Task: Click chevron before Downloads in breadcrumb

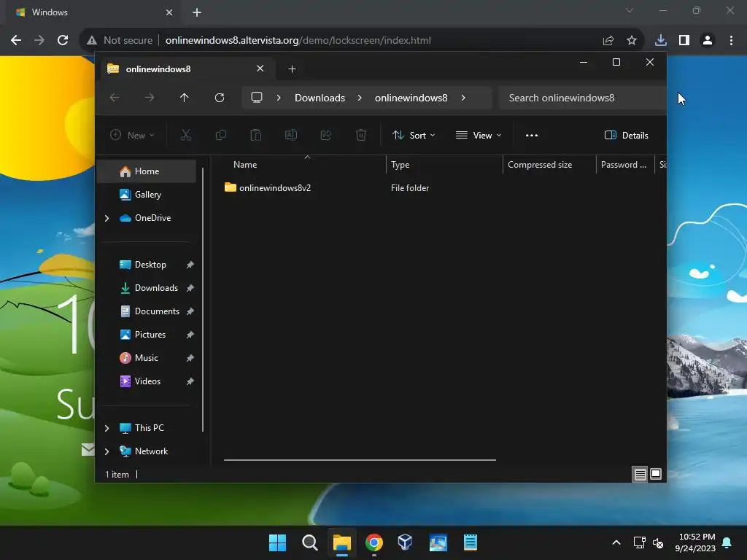Action: pos(279,98)
